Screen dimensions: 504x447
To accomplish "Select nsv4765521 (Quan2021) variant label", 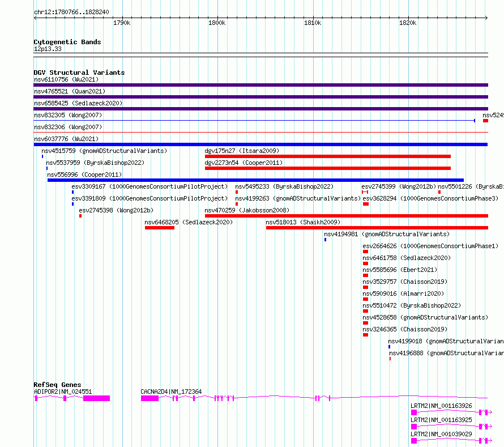I will click(70, 91).
